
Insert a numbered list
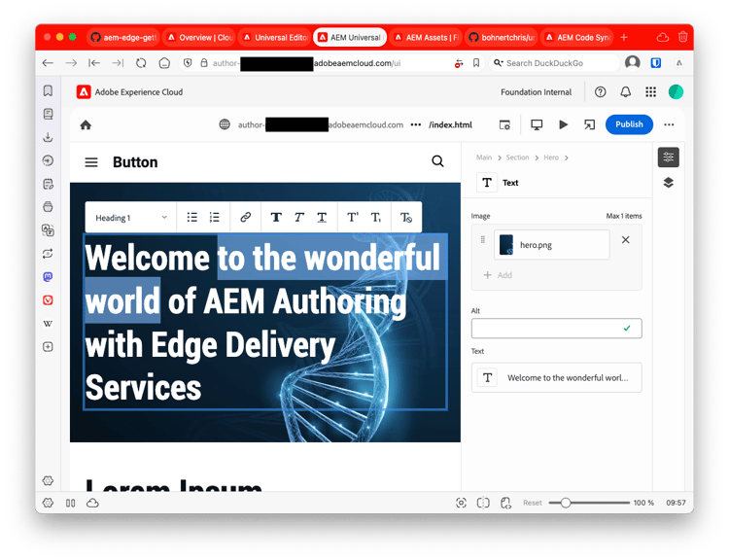(215, 217)
